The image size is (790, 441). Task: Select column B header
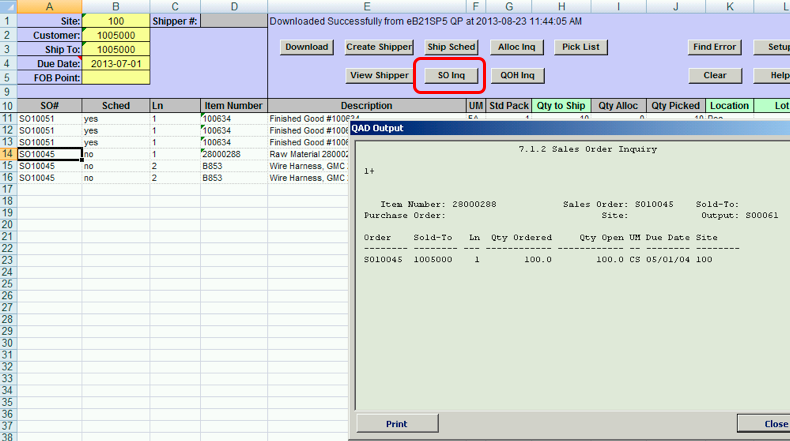tap(116, 7)
